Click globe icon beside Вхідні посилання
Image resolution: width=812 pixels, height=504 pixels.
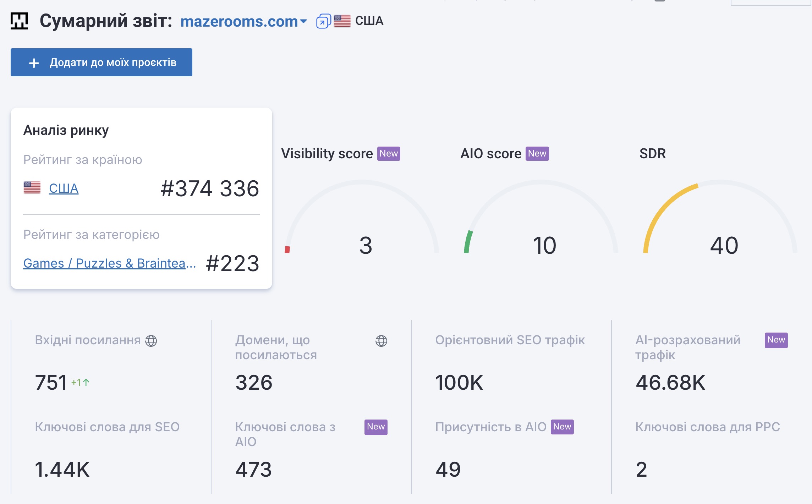[x=151, y=341]
